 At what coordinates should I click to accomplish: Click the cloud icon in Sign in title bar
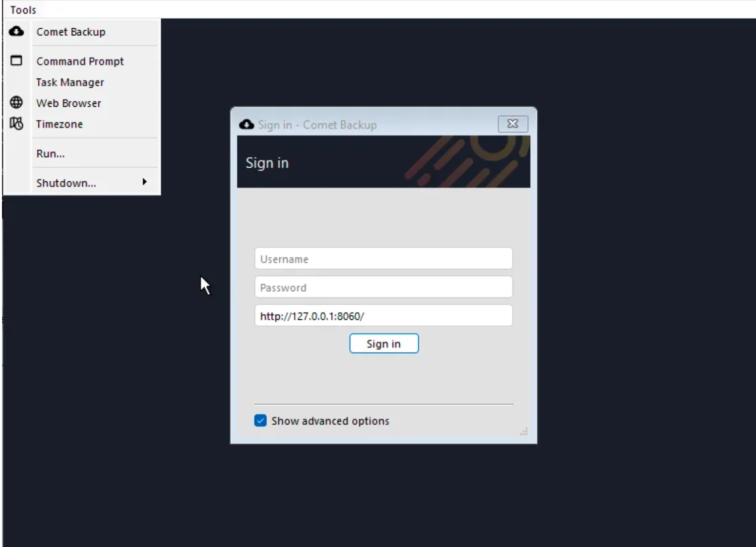tap(246, 124)
